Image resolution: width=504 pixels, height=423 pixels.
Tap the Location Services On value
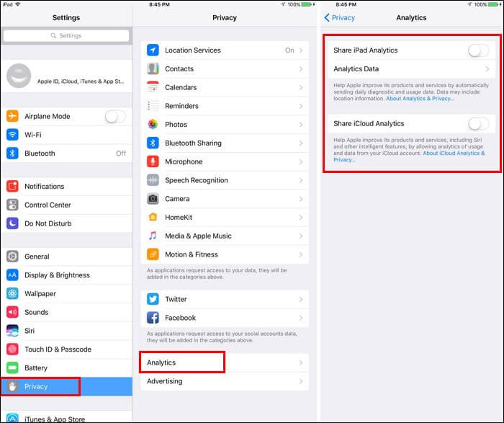coord(289,50)
